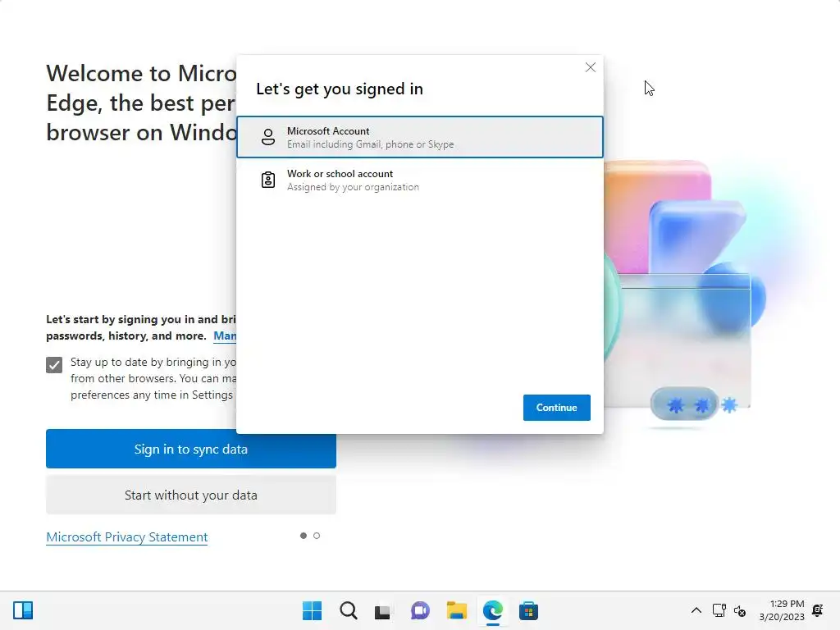The width and height of the screenshot is (840, 630).
Task: Click the network status tray icon
Action: [x=719, y=610]
